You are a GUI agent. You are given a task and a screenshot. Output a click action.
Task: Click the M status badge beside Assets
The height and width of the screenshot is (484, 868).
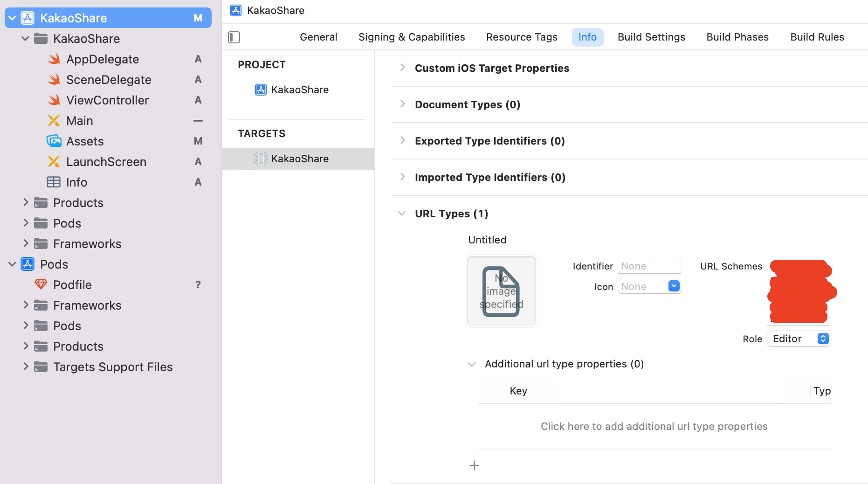[x=198, y=141]
